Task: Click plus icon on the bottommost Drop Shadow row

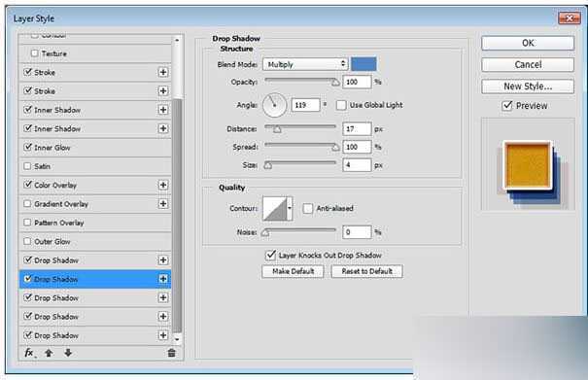Action: pos(163,335)
